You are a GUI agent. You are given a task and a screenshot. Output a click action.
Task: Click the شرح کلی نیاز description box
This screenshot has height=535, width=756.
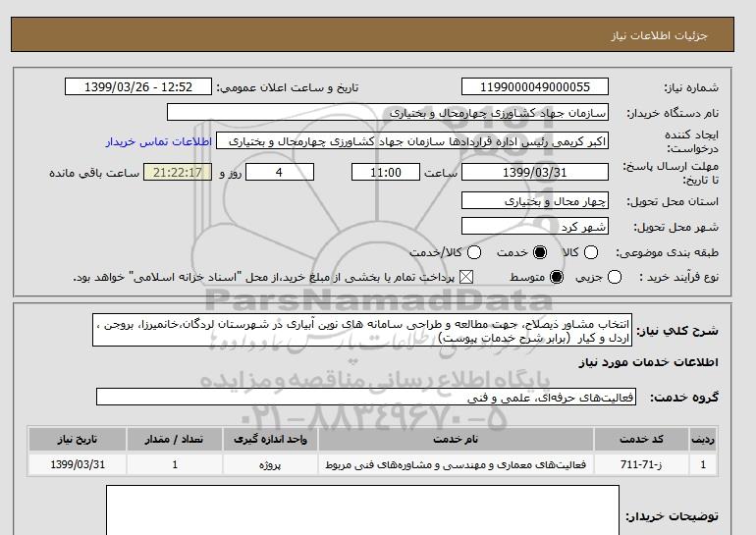tap(362, 331)
